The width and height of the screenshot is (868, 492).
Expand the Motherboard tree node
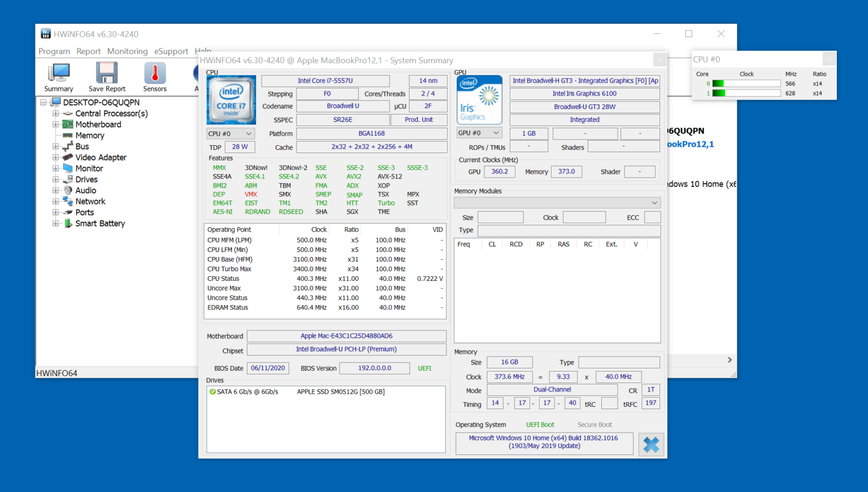[55, 124]
